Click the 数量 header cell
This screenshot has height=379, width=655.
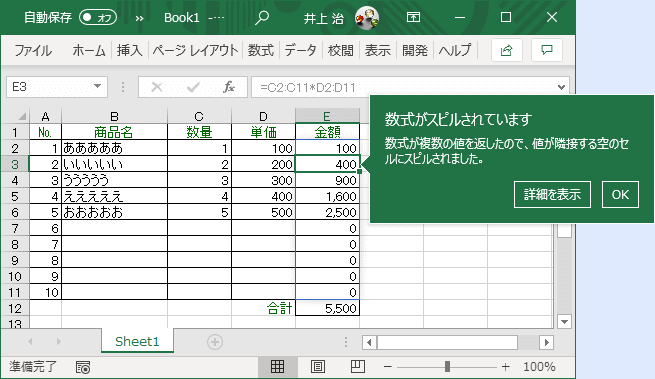point(199,132)
